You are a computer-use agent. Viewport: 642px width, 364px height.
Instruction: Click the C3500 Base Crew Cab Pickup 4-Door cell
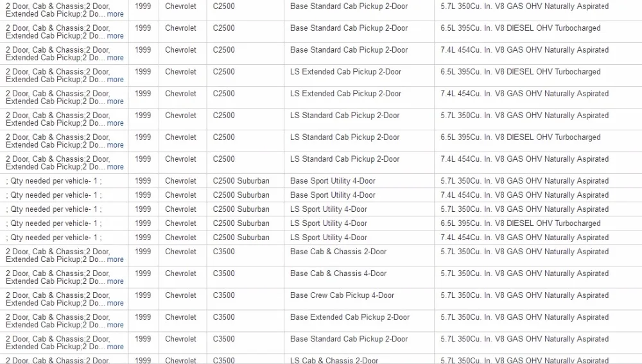click(342, 295)
